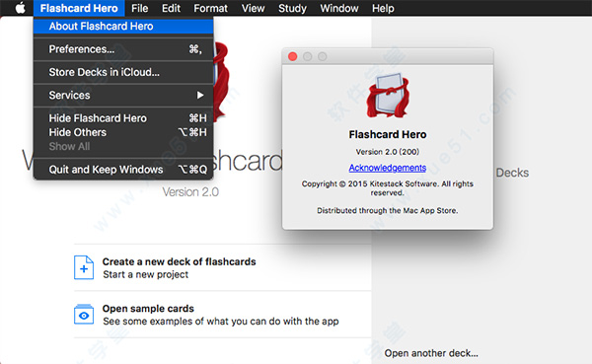Click the sample cards eye icon
This screenshot has height=364, width=592.
(x=84, y=314)
